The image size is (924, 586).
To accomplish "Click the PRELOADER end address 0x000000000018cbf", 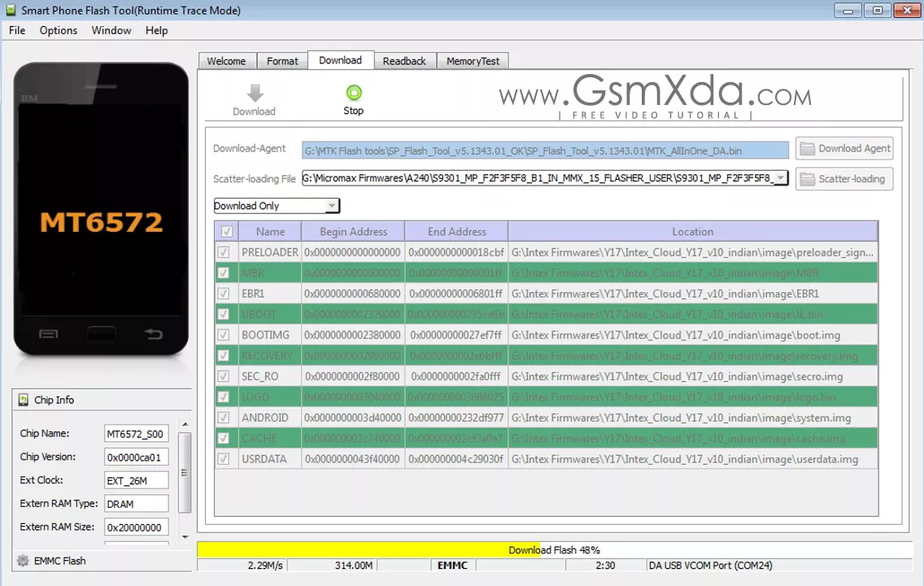I will pyautogui.click(x=456, y=252).
